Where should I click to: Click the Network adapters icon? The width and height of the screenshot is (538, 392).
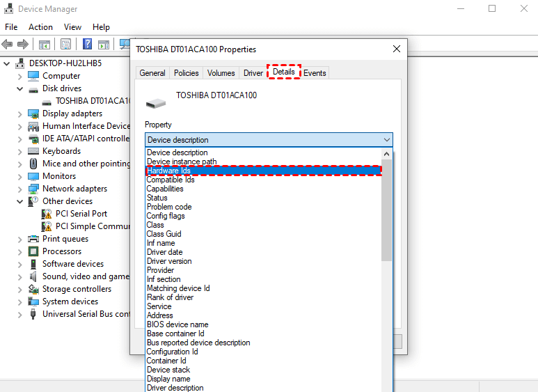point(33,189)
